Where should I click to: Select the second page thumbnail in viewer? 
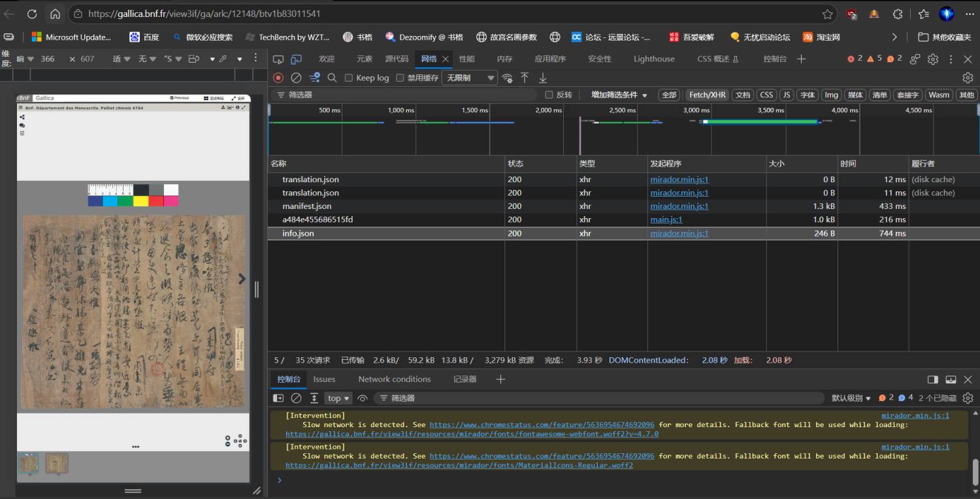coord(57,463)
